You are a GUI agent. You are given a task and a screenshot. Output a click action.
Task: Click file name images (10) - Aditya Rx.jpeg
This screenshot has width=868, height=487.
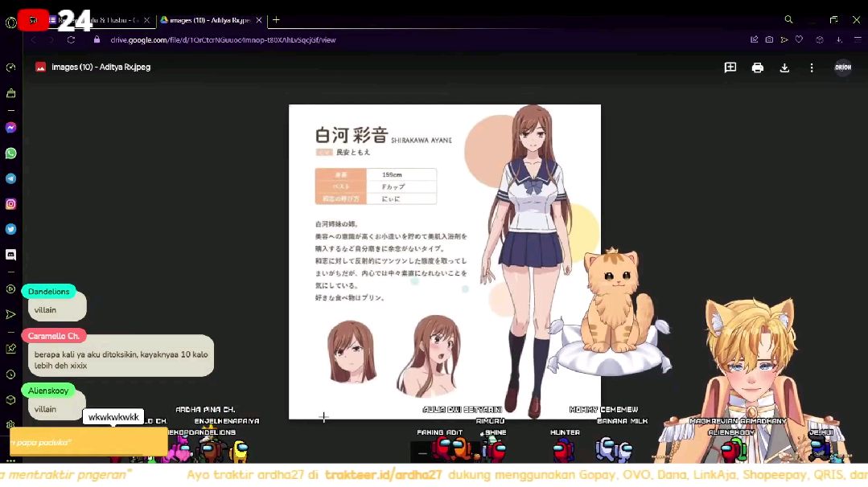coord(101,67)
